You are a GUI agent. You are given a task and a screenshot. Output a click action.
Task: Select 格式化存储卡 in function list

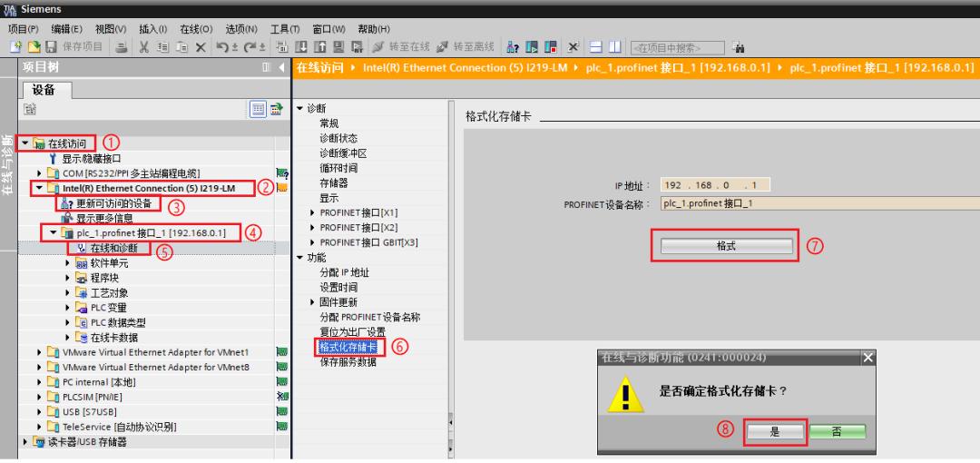(x=348, y=347)
